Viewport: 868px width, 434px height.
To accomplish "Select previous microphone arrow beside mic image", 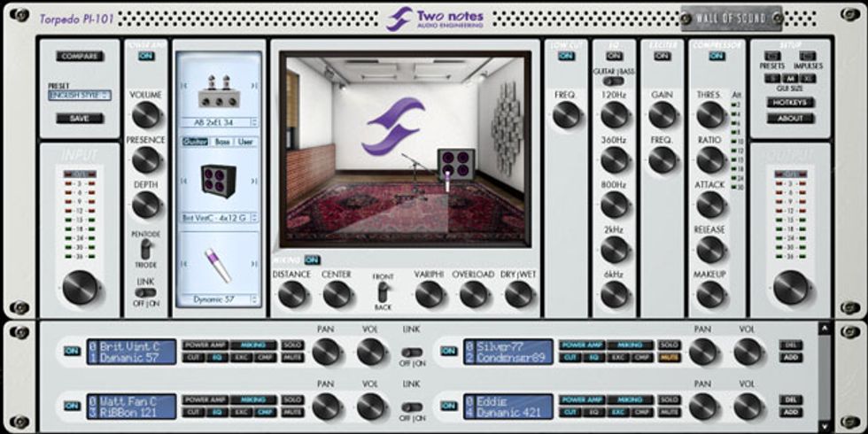I will [x=183, y=264].
